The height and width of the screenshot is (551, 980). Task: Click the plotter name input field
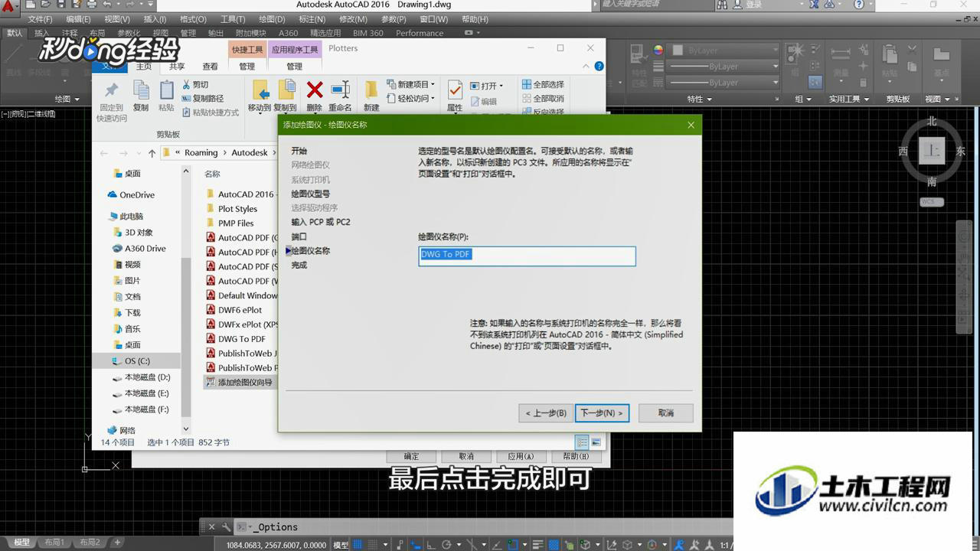[527, 256]
